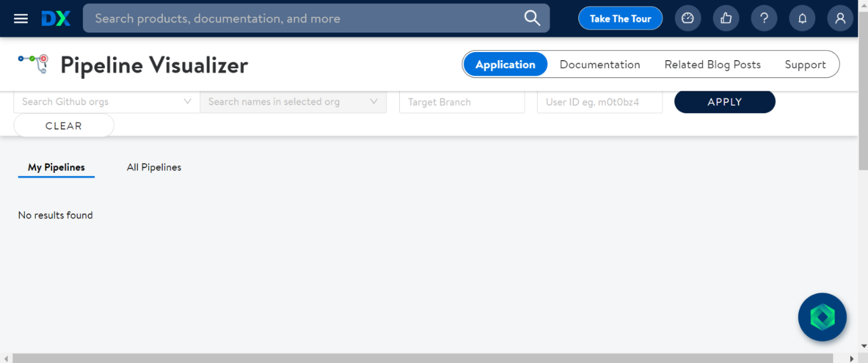Switch to the Application tab
868x363 pixels.
click(x=505, y=64)
